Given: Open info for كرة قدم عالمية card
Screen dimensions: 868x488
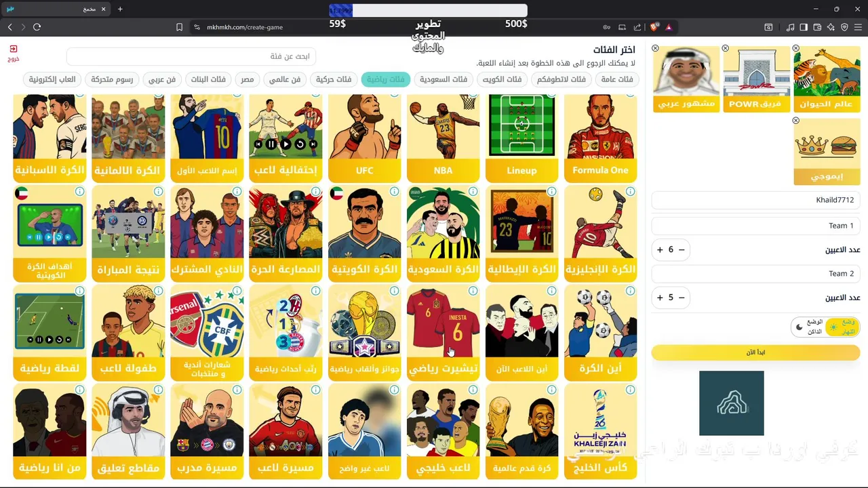Looking at the screenshot, I should [x=552, y=390].
